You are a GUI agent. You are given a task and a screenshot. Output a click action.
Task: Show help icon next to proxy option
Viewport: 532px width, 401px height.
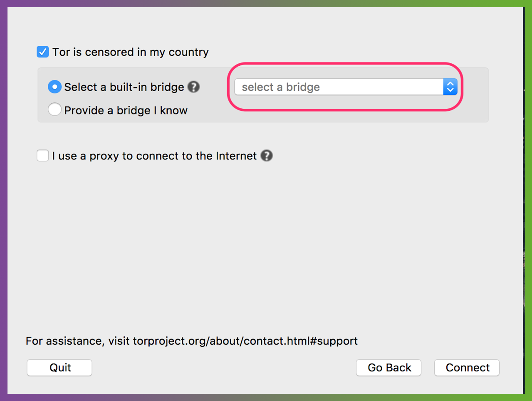[267, 156]
